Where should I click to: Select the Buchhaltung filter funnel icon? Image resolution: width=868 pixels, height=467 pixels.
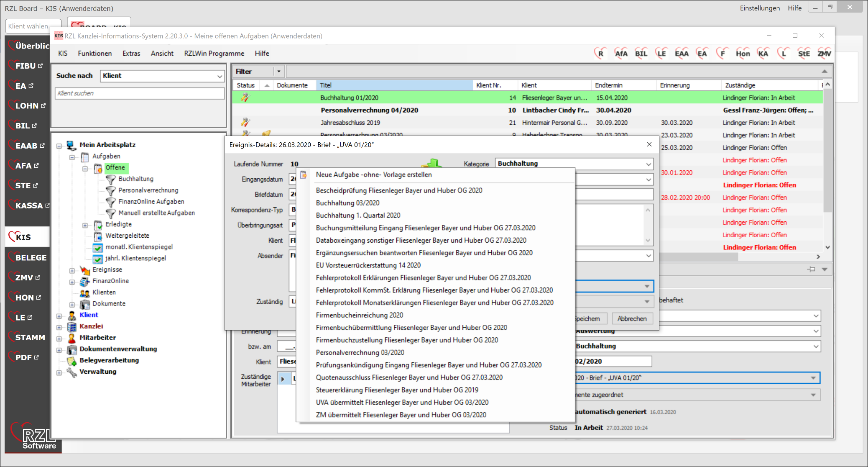coord(111,179)
